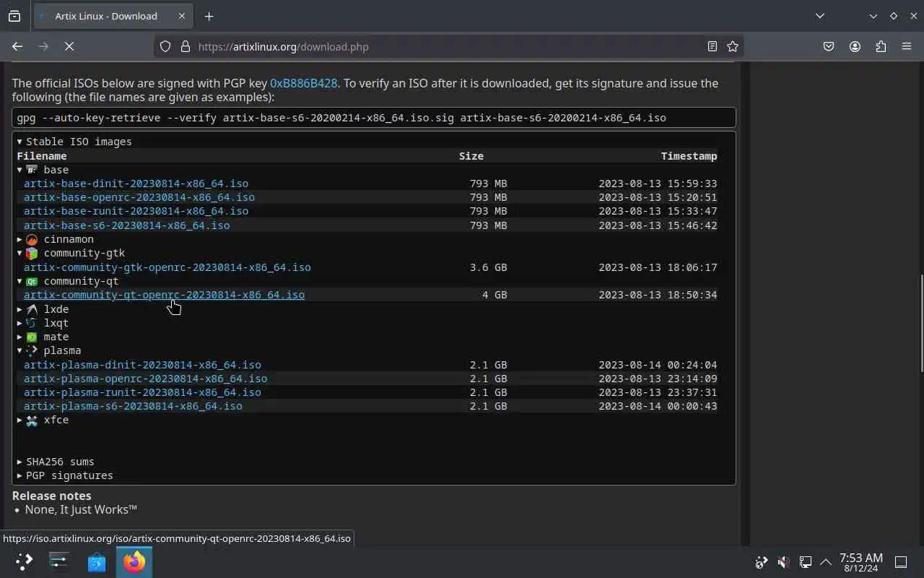The image size is (924, 578).
Task: Click the Size column header
Action: point(471,156)
